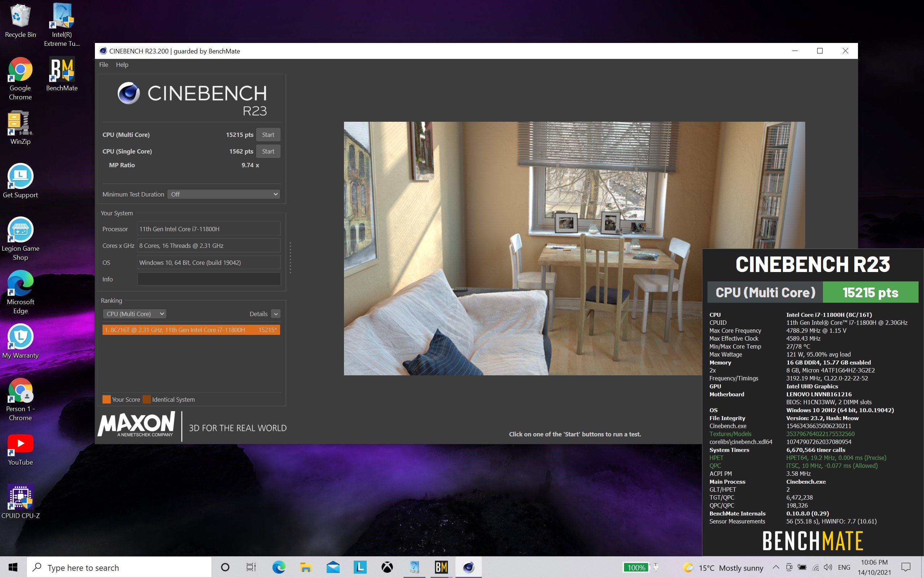Open the Windows Start menu
This screenshot has height=578, width=924.
click(13, 567)
